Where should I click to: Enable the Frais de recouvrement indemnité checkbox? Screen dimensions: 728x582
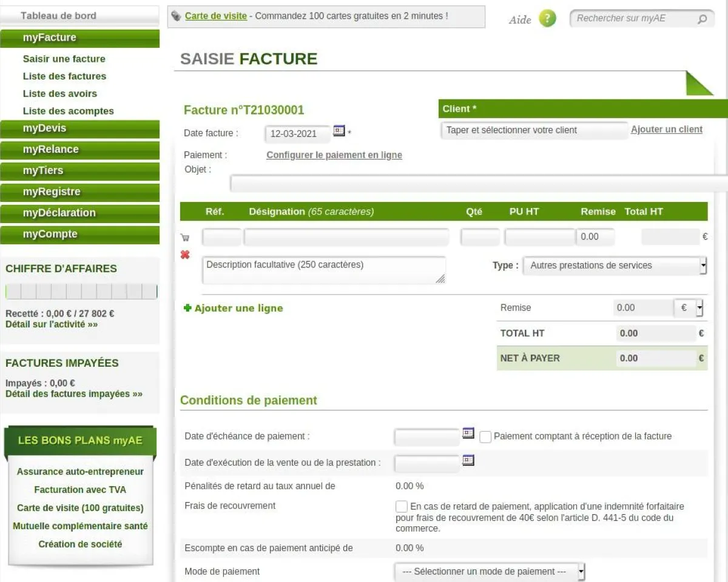point(402,506)
